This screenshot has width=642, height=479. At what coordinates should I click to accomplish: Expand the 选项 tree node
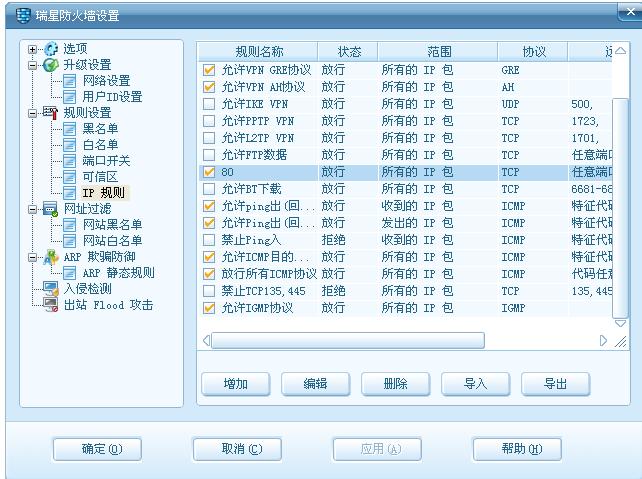pyautogui.click(x=32, y=50)
